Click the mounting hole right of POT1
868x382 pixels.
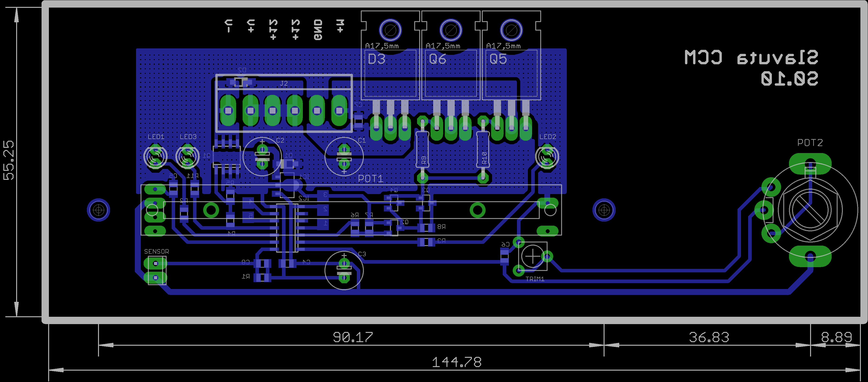pyautogui.click(x=604, y=210)
